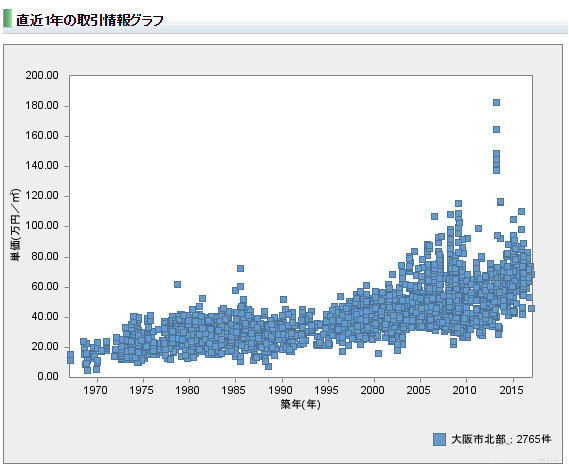Click the 築年(年) x-axis title
Viewport: 569px width, 467px height.
300,404
